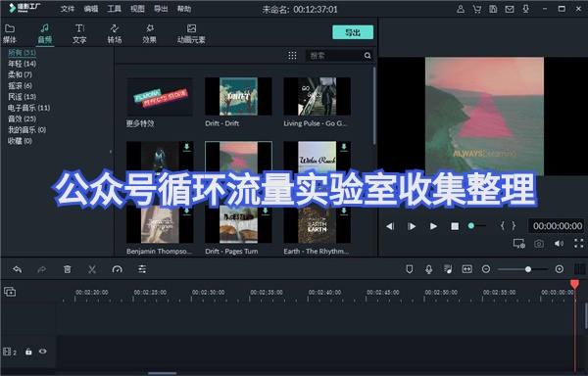
Task: Zoom out timeline with minus icon
Action: click(486, 269)
